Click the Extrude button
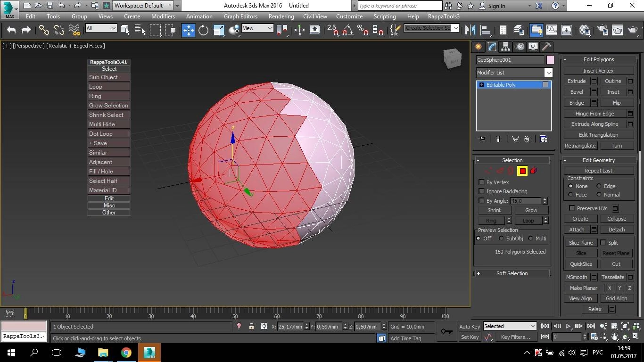This screenshot has width=644, height=362. click(x=577, y=81)
